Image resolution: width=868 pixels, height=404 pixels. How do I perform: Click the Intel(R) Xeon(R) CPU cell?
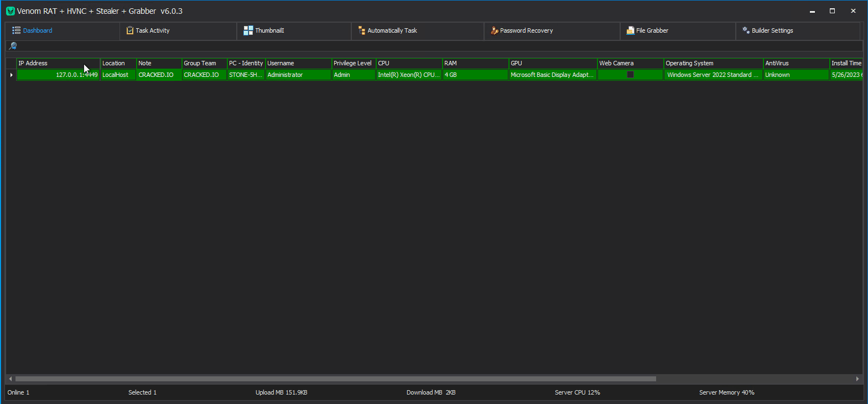[409, 75]
